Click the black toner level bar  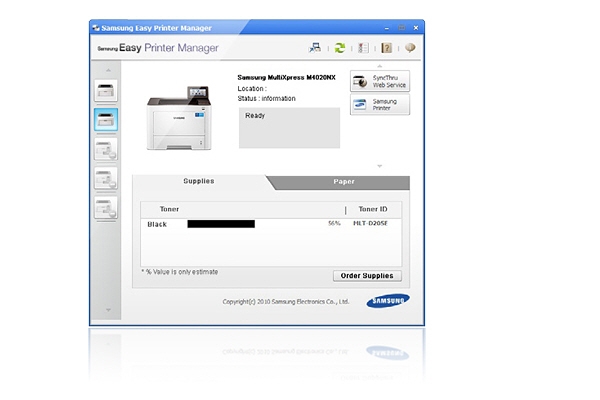click(221, 224)
